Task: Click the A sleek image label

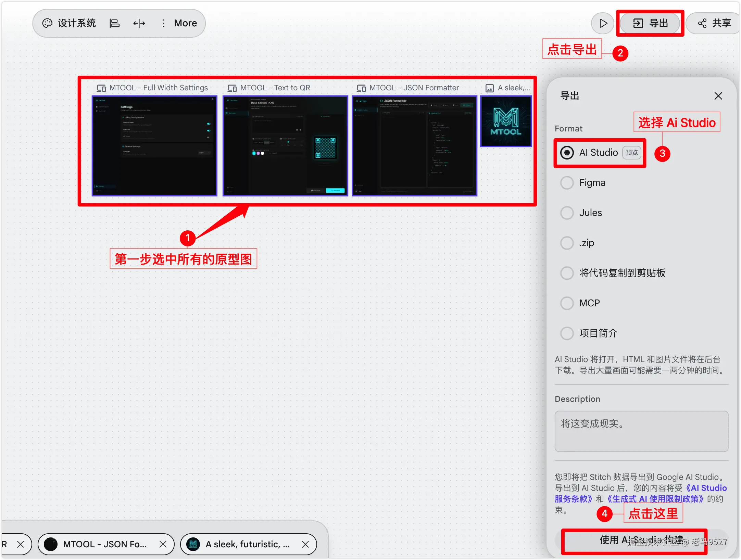Action: (x=514, y=88)
